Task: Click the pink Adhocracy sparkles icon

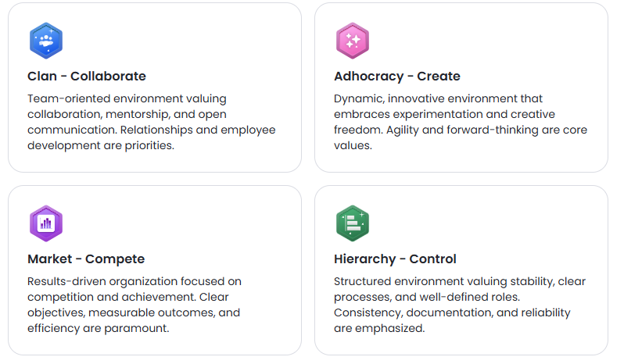Action: pyautogui.click(x=352, y=41)
